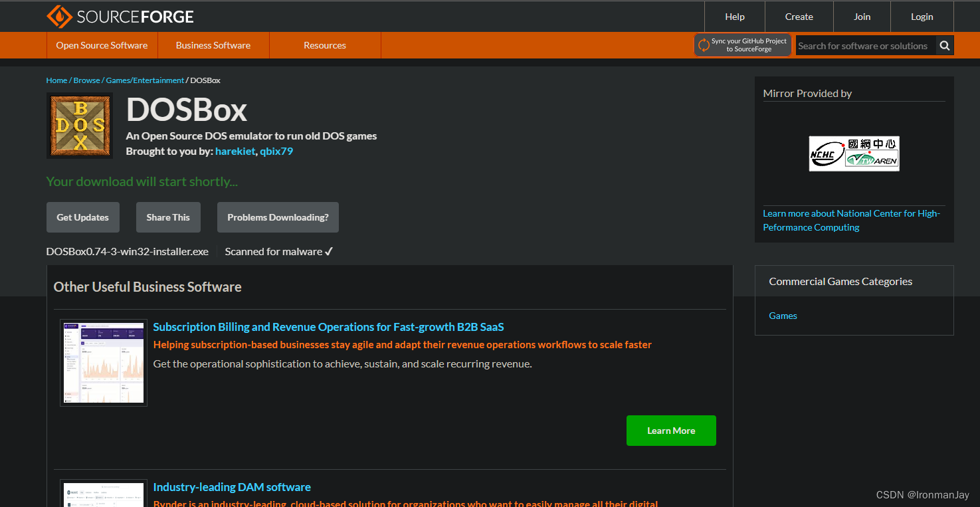
Task: Click the Problems Downloading? button
Action: (x=278, y=217)
